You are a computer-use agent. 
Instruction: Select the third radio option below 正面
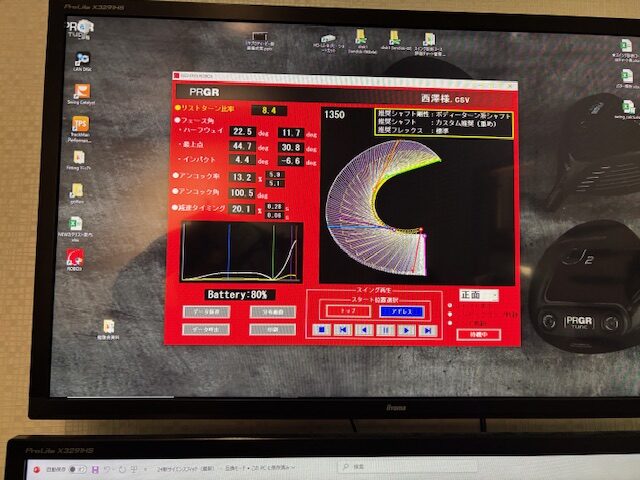click(450, 323)
